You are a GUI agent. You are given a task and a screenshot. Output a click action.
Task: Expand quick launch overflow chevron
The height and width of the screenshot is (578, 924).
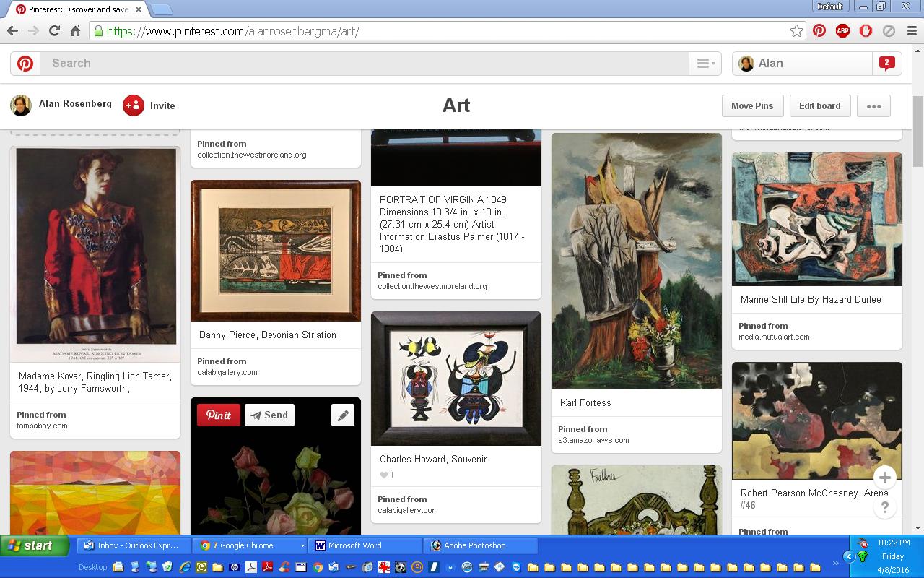836,564
